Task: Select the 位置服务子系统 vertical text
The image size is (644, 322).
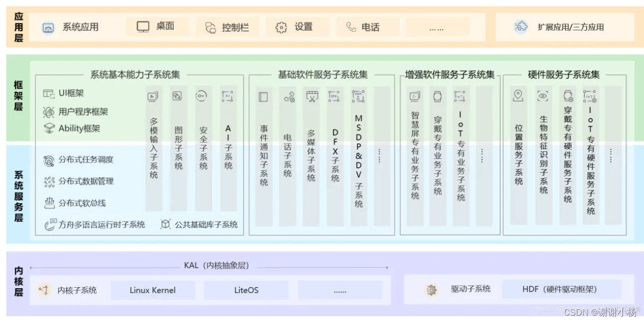Action: coord(519,155)
